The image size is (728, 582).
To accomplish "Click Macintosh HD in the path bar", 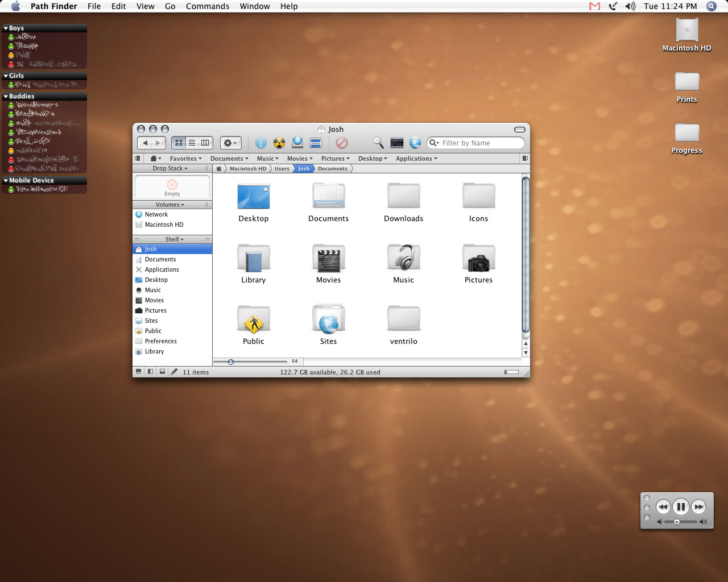I will 247,168.
